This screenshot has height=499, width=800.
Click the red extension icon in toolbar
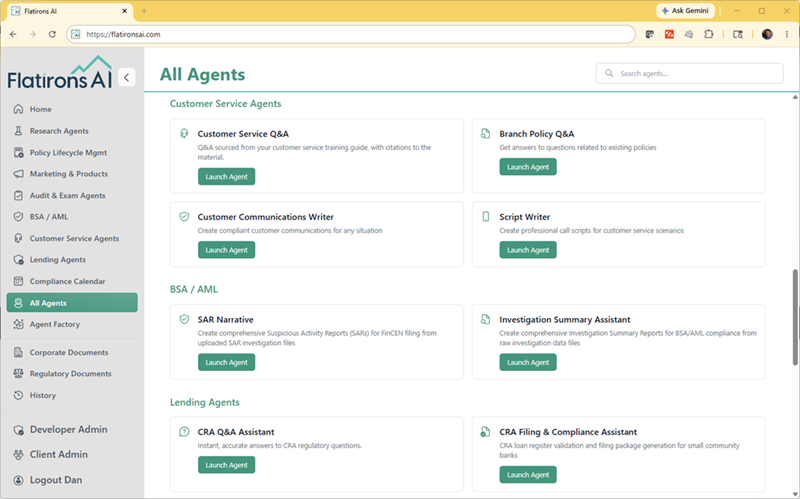[669, 34]
